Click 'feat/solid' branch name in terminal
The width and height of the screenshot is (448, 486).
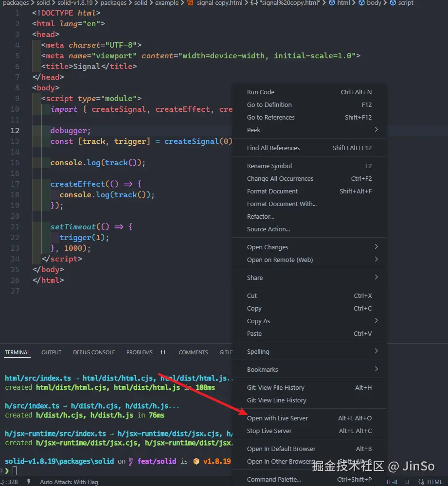(157, 462)
